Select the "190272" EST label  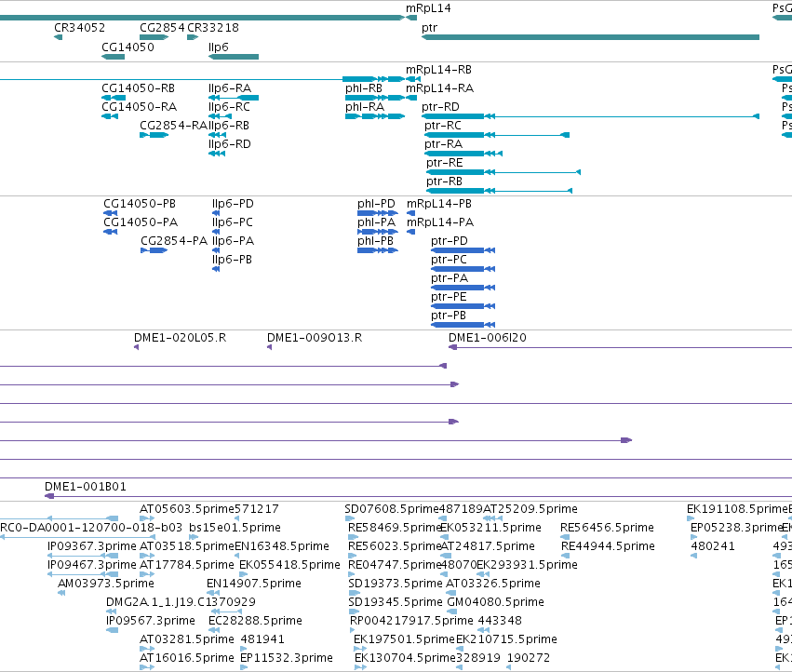[529, 658]
